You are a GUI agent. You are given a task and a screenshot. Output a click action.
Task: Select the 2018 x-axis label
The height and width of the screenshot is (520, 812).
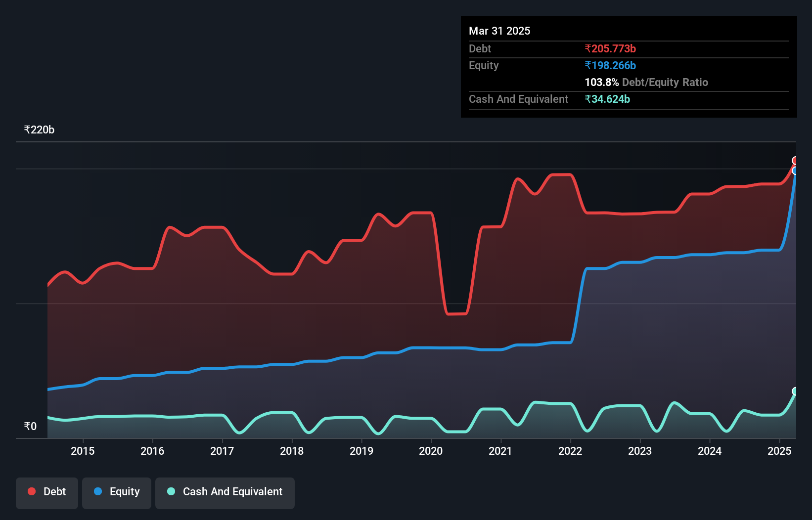292,451
